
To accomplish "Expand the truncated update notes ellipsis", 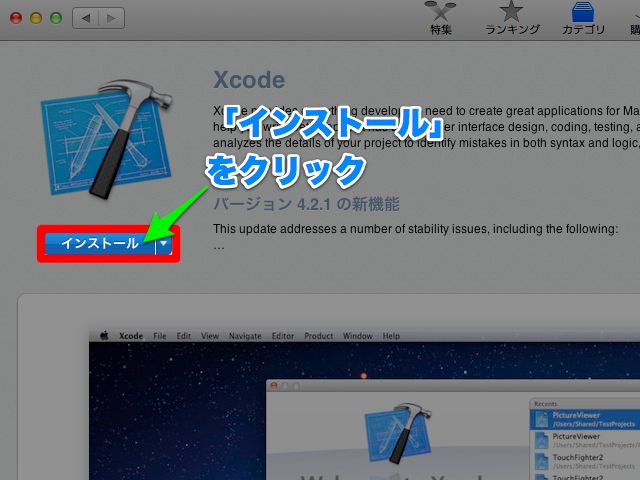I will coord(219,247).
